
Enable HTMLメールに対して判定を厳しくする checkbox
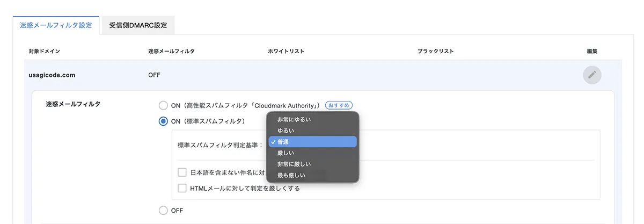pyautogui.click(x=182, y=189)
